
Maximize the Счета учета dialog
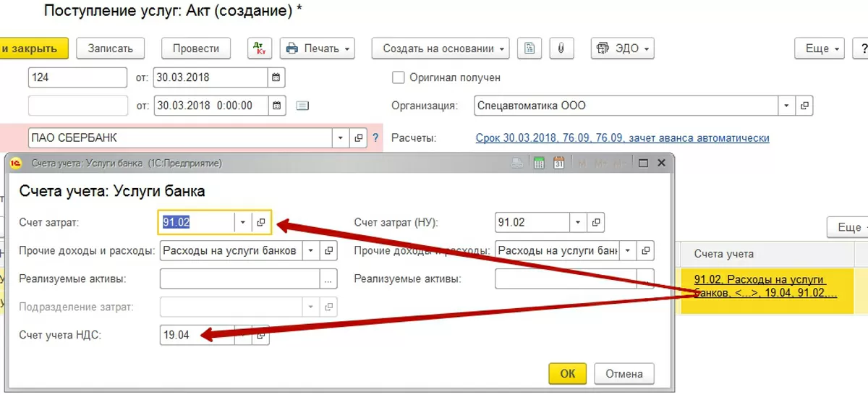[x=643, y=163]
